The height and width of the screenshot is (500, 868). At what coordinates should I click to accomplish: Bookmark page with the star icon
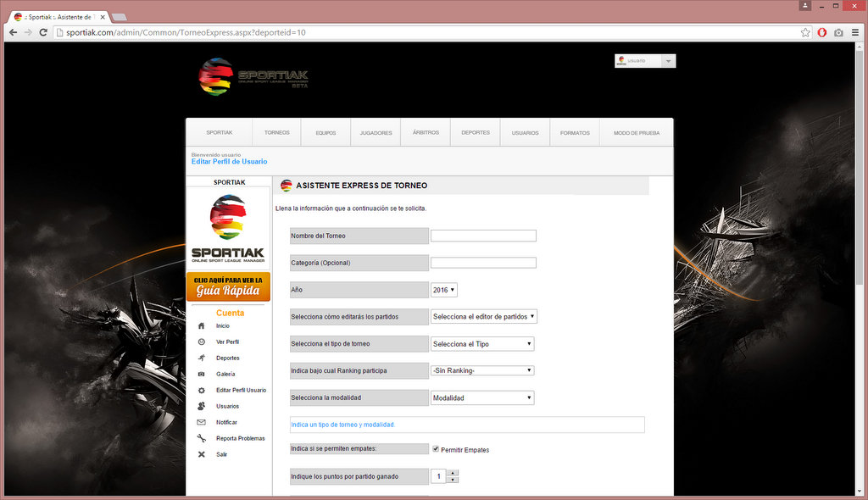[x=805, y=32]
